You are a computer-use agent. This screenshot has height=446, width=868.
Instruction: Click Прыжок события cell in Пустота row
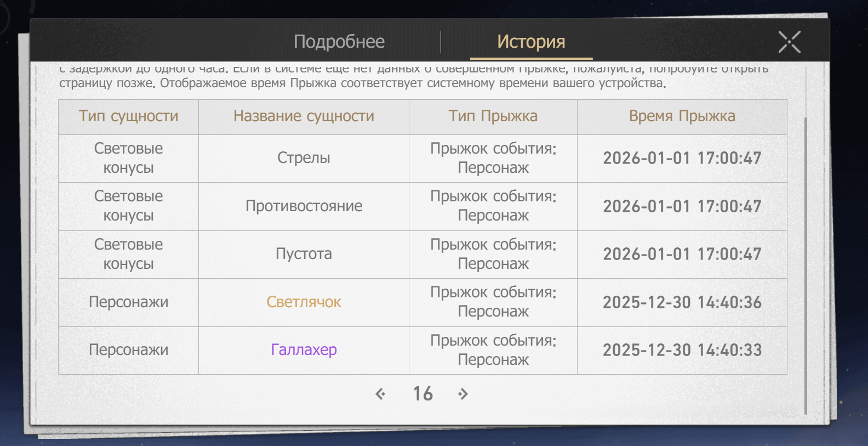tap(493, 254)
